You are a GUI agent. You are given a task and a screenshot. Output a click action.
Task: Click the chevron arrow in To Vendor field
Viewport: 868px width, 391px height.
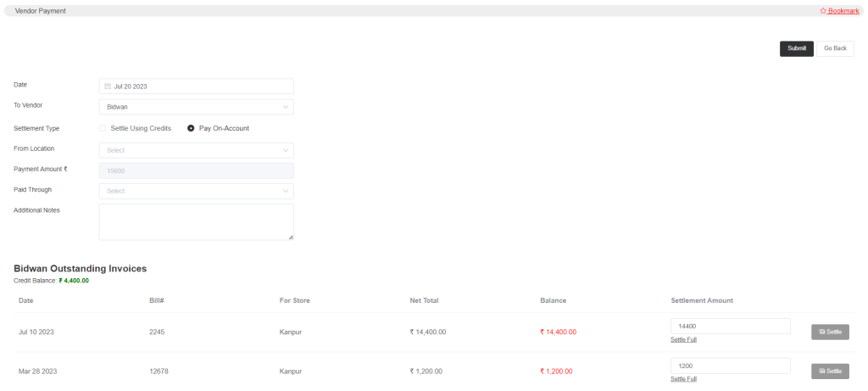pos(286,107)
